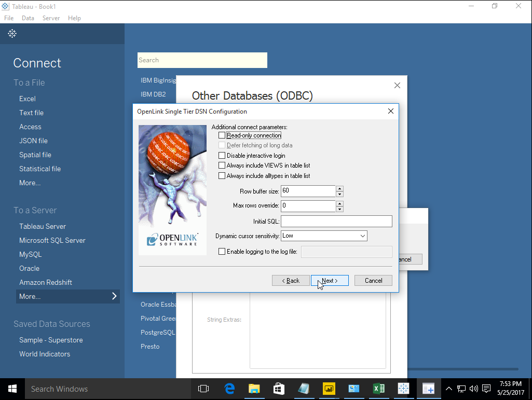Click the Tableau logo icon in sidebar header
The width and height of the screenshot is (532, 400).
point(12,33)
